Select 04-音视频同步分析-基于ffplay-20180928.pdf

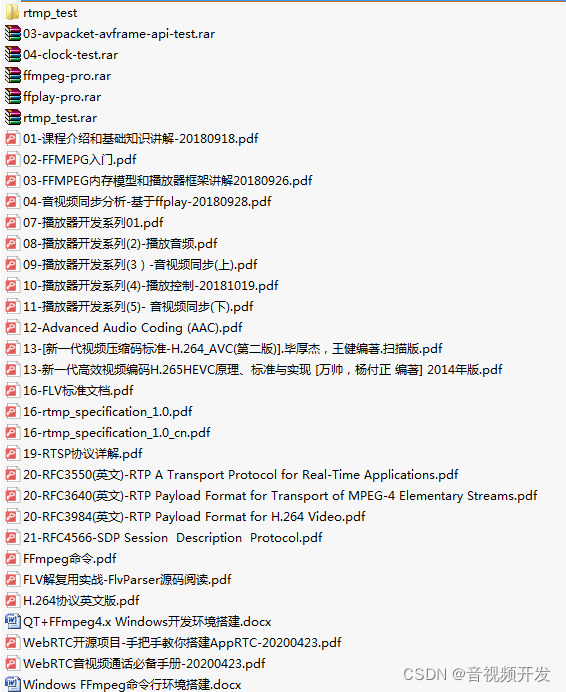click(x=147, y=202)
